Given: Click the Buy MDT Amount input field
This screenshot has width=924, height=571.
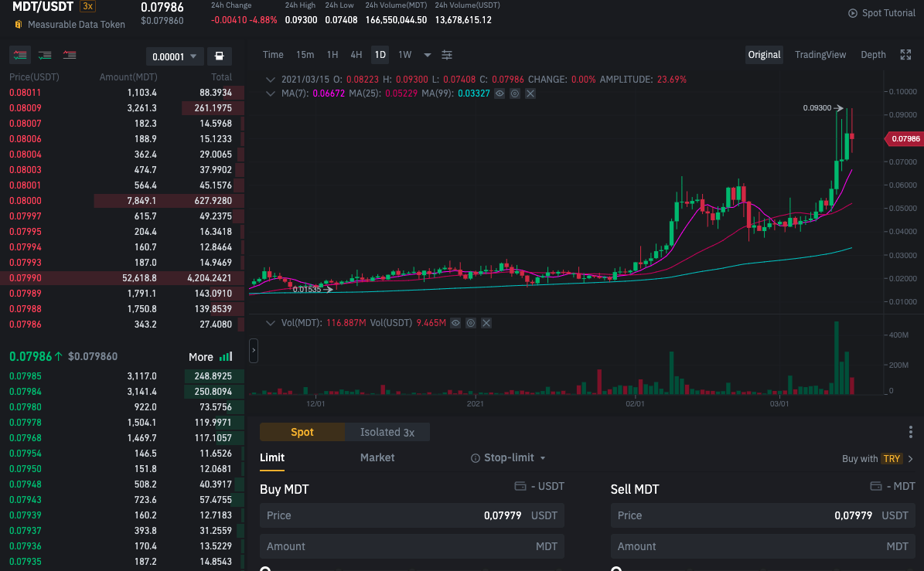Looking at the screenshot, I should coord(412,546).
